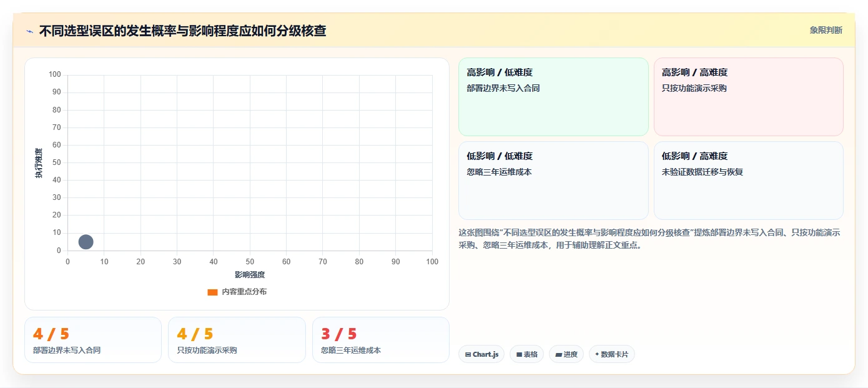Select the 3 / 5 忽略三年运维成本 stat card

[381, 340]
